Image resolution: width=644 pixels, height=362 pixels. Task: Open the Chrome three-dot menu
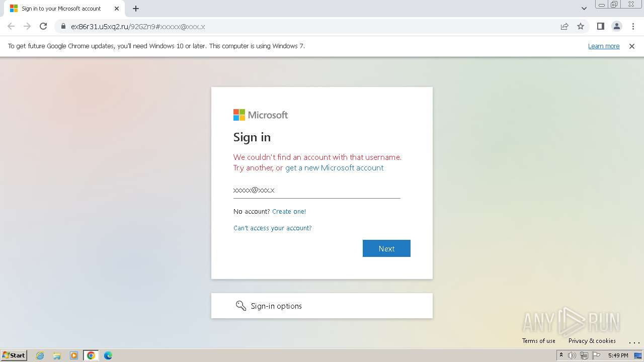[633, 26]
